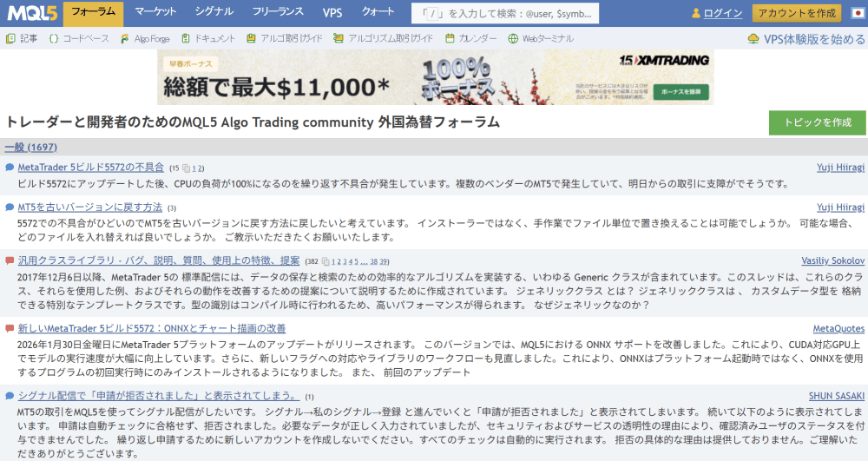Click the XM Trading banner ad

pos(435,77)
